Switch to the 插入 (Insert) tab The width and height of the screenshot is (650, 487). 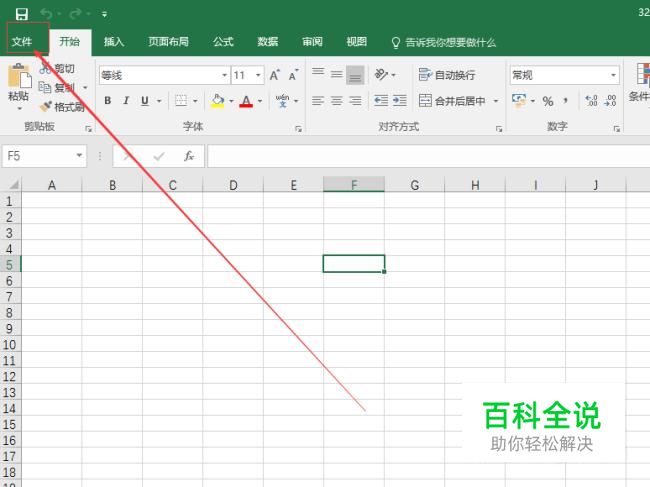(x=114, y=41)
